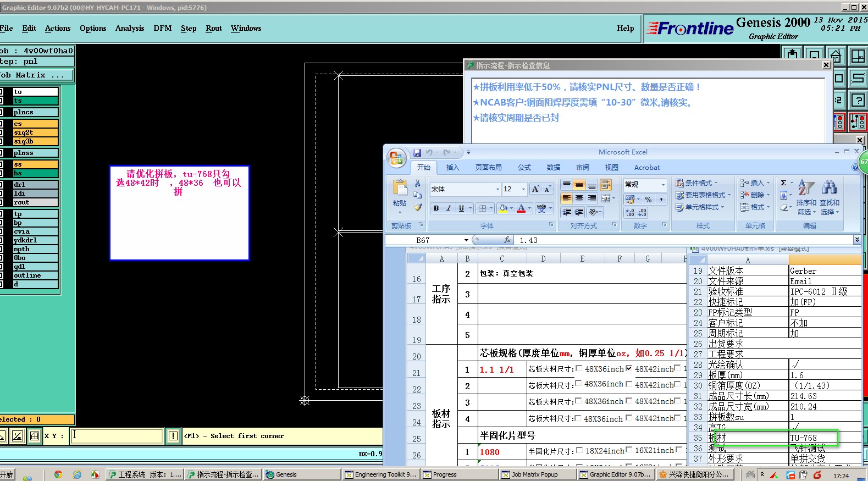Click the Center alignment icon

pos(579,198)
